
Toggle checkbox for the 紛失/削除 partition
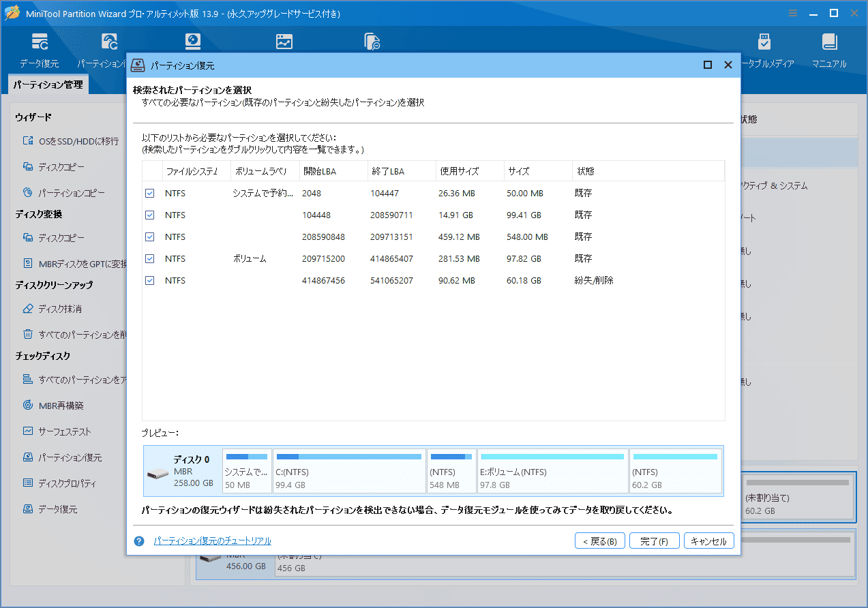point(149,281)
